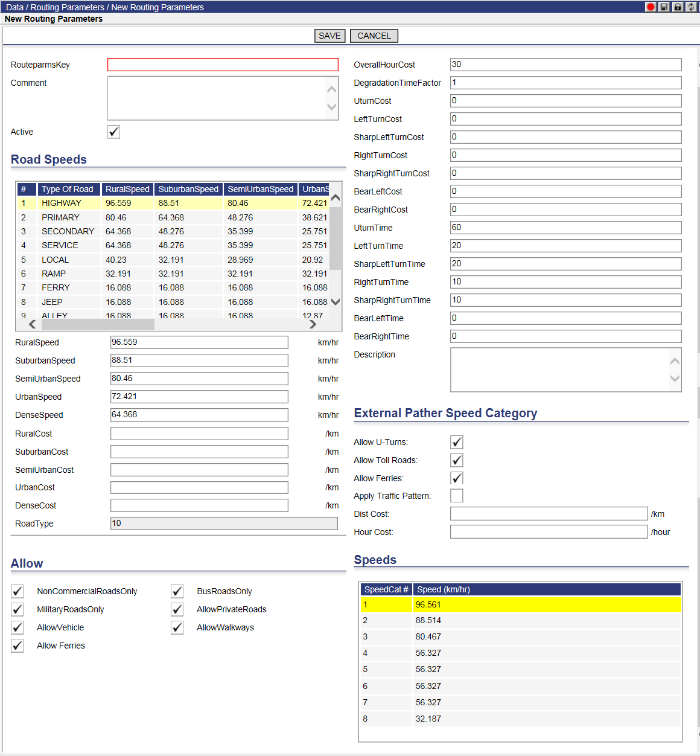
Task: Select the FERRY road row
Action: pyautogui.click(x=173, y=287)
